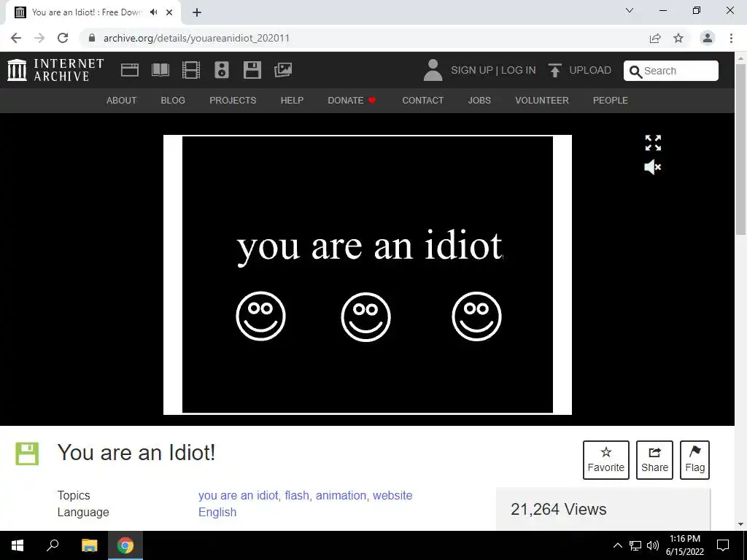Open the taskbar clock and date

click(x=685, y=545)
